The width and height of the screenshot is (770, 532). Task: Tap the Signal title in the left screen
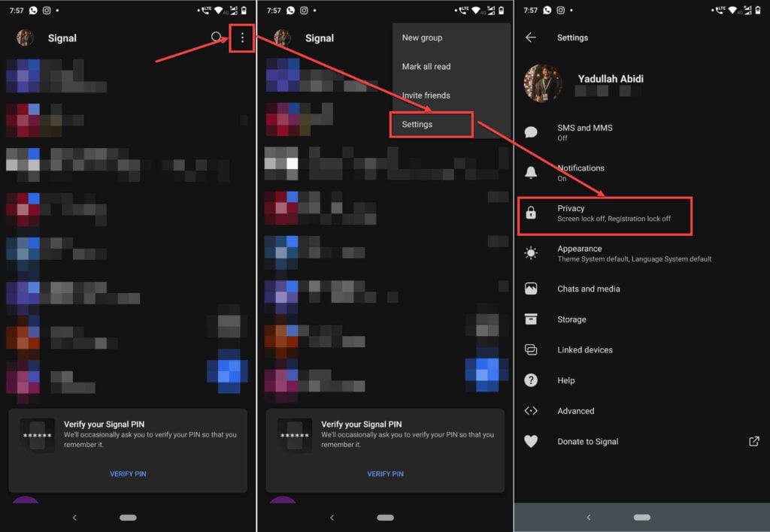point(62,38)
